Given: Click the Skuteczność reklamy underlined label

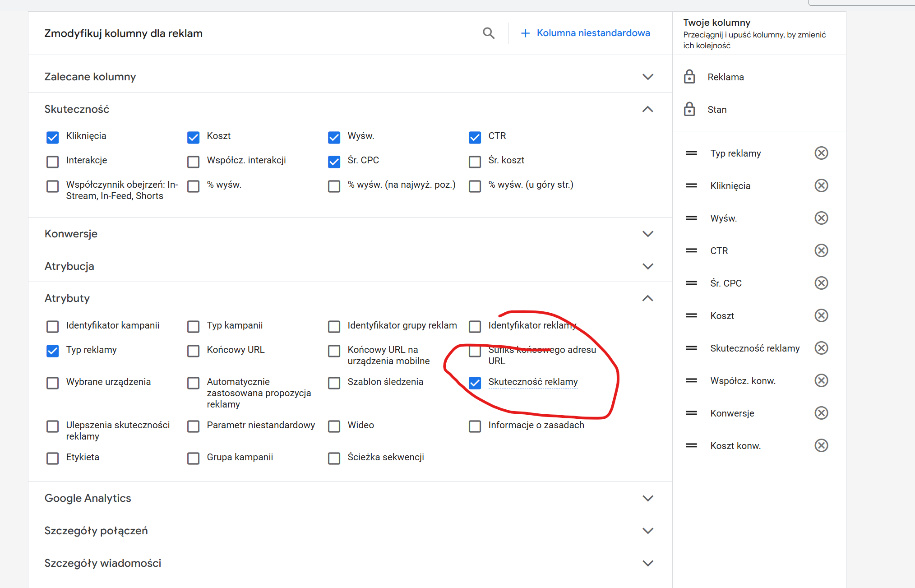Looking at the screenshot, I should point(533,382).
